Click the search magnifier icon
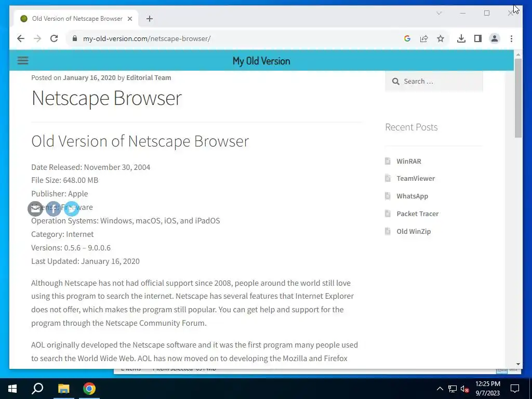Screen dimensions: 532x399 (395, 82)
